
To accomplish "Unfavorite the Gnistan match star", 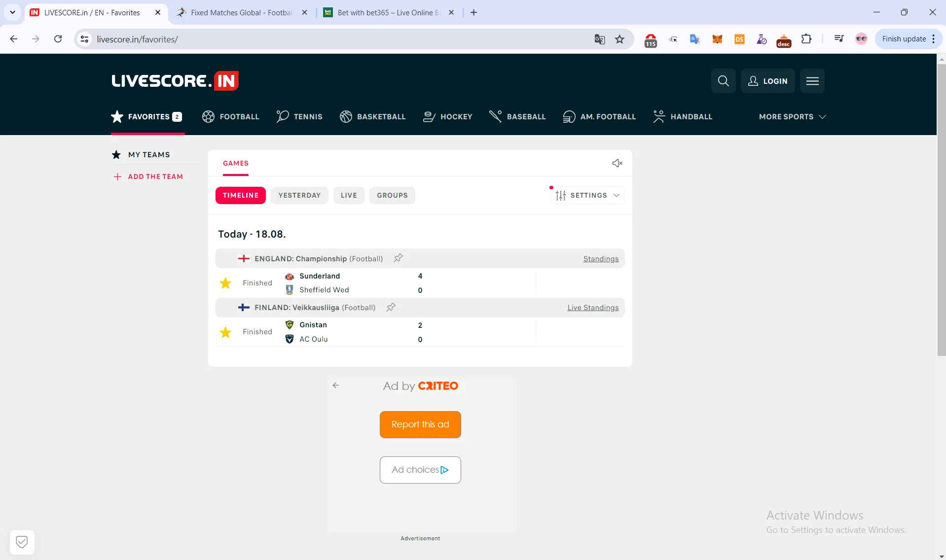I will (225, 332).
